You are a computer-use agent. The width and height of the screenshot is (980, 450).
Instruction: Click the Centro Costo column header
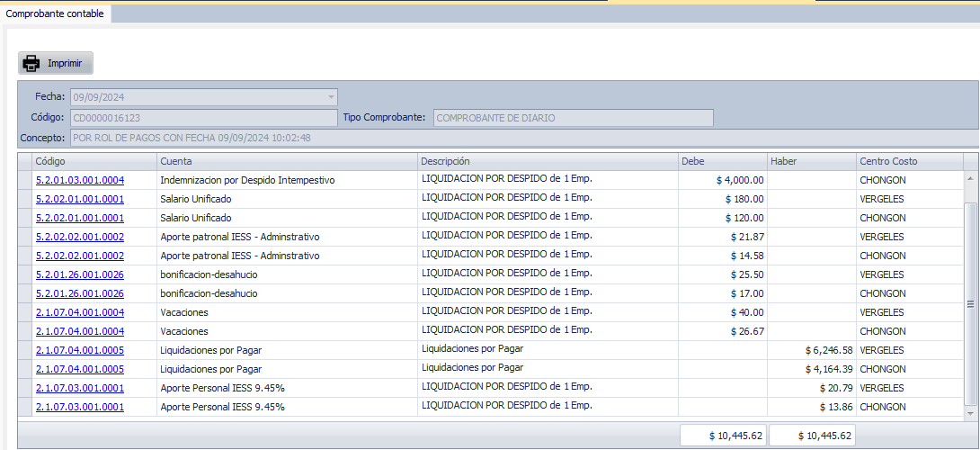pyautogui.click(x=909, y=161)
